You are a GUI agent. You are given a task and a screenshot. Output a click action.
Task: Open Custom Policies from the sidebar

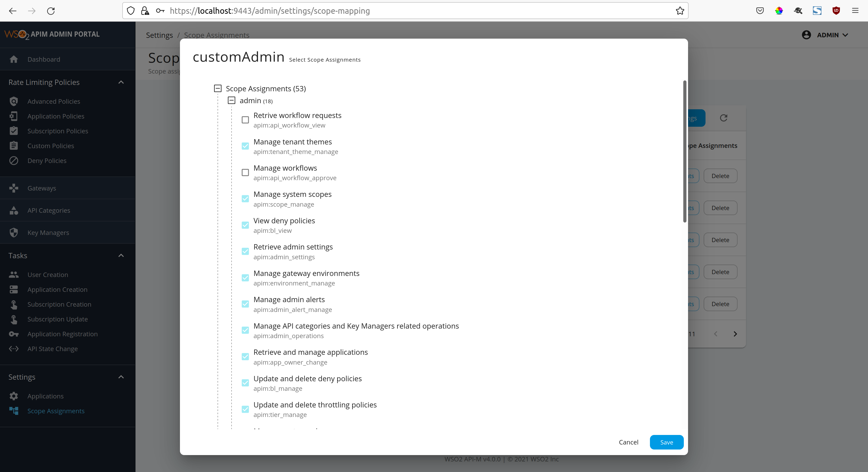[x=51, y=146]
